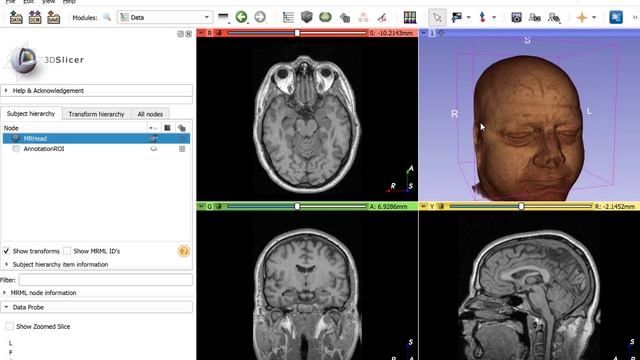Enable the Show transforms checkbox

[x=6, y=251]
